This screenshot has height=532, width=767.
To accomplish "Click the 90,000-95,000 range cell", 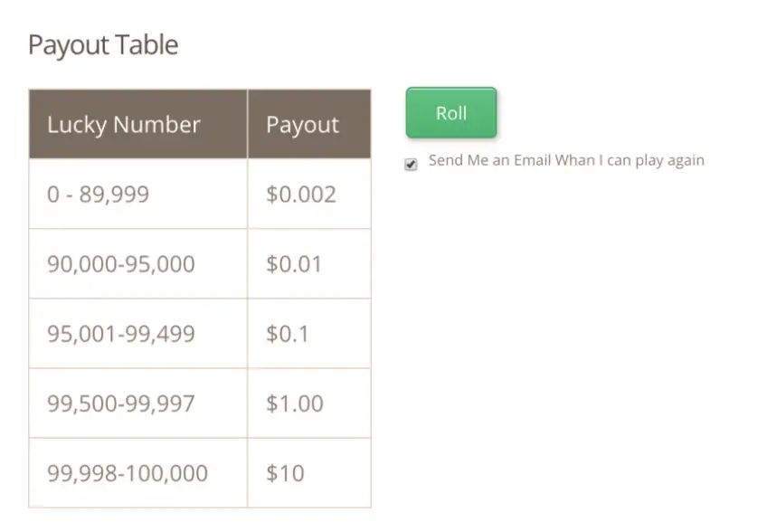I will click(138, 264).
